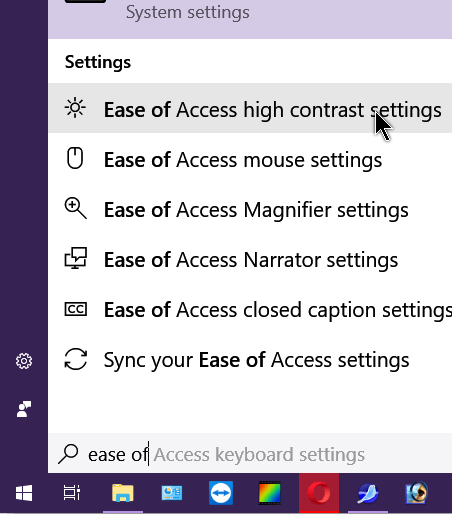Open Ease of Access mouse settings
The height and width of the screenshot is (514, 452).
point(250,159)
